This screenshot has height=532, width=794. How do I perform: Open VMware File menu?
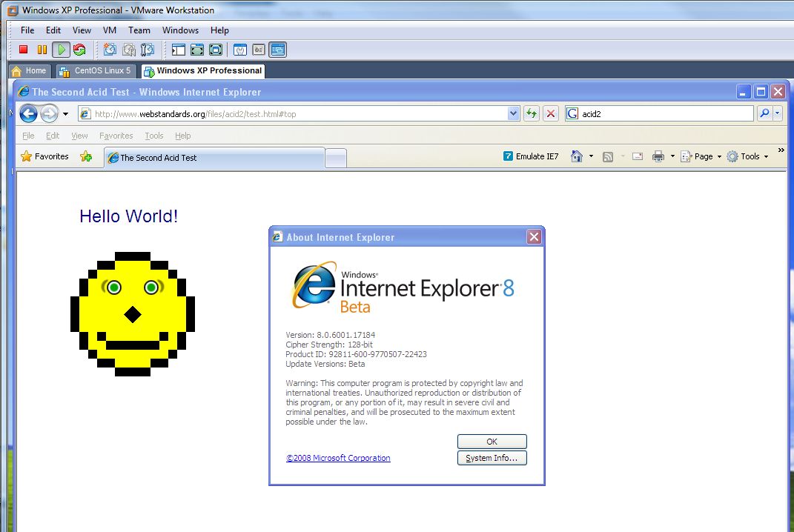27,30
